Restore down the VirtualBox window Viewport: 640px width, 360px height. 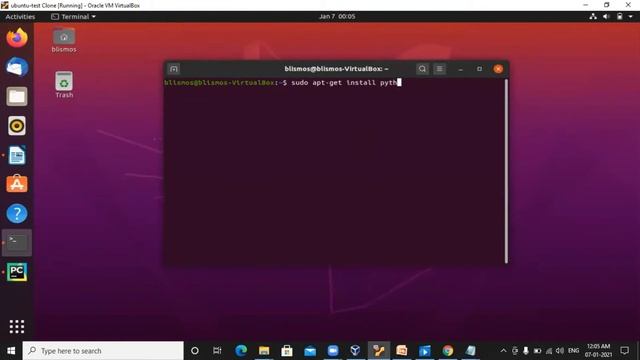607,5
